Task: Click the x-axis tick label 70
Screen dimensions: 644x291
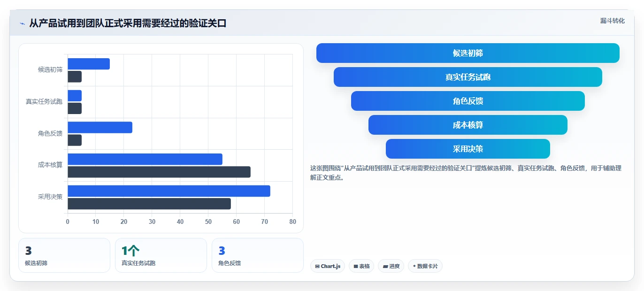Action: (x=265, y=222)
